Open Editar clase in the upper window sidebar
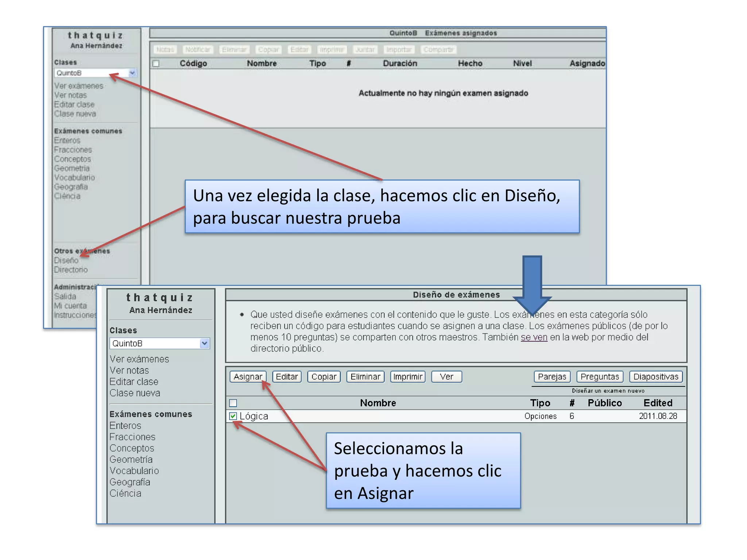 [x=74, y=105]
